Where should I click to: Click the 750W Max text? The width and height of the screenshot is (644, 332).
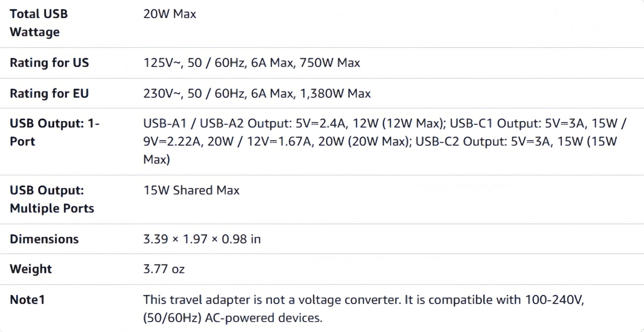(329, 63)
